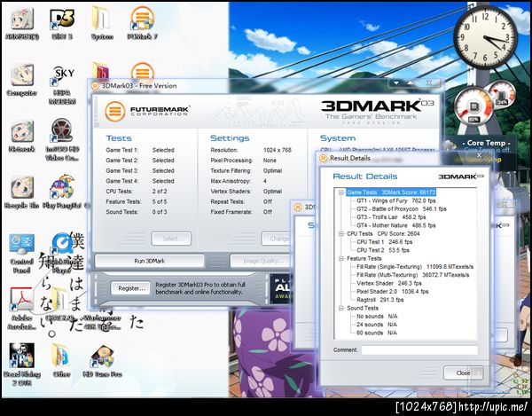Screen dimensions: 532x416
Task: Click the Resolution value 1024 x 768
Action: tap(278, 150)
